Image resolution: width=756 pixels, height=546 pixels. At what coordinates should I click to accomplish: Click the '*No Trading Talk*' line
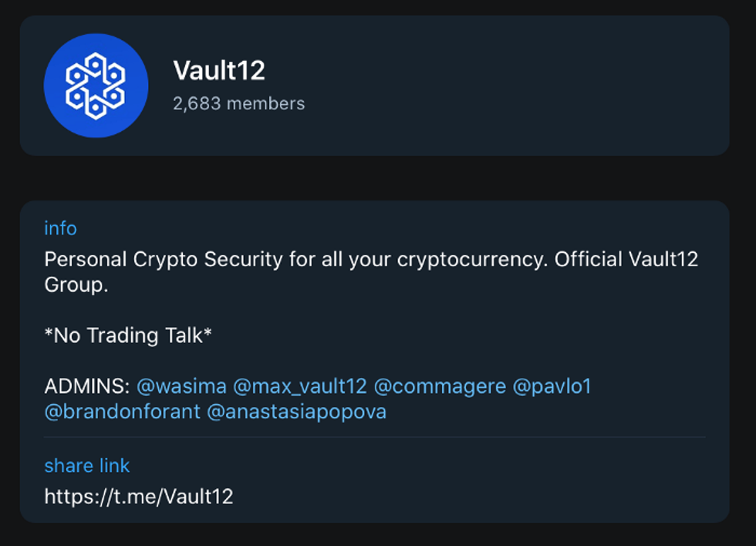(128, 335)
